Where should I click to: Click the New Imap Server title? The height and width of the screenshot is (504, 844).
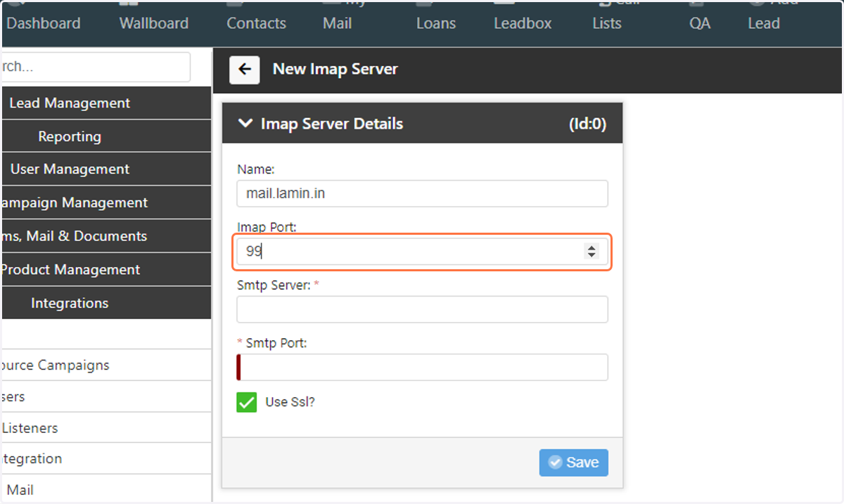[x=335, y=69]
